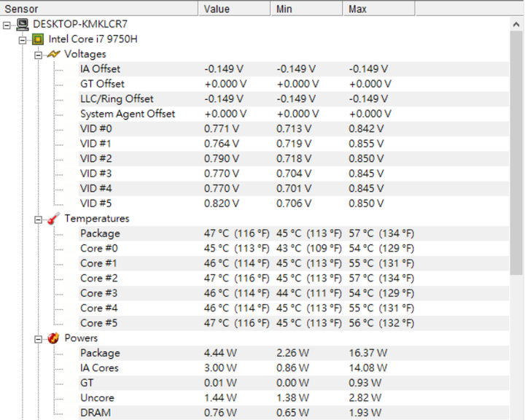
Task: Click the Voltages lightning icon
Action: click(x=53, y=54)
